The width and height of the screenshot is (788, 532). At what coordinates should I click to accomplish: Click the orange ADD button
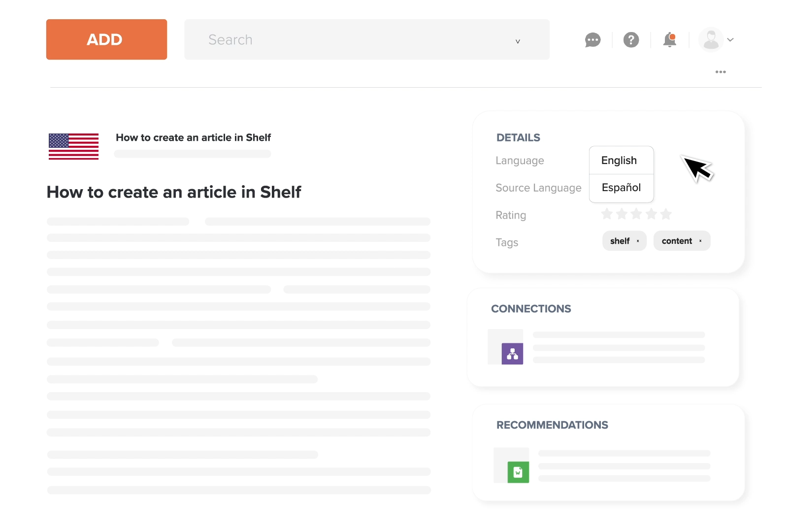click(x=106, y=39)
